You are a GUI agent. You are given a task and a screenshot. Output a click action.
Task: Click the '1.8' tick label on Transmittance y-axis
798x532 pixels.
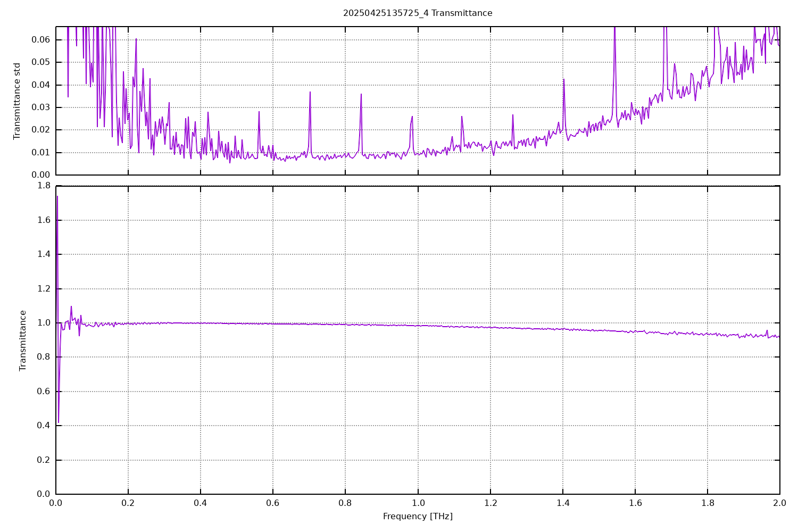point(44,186)
